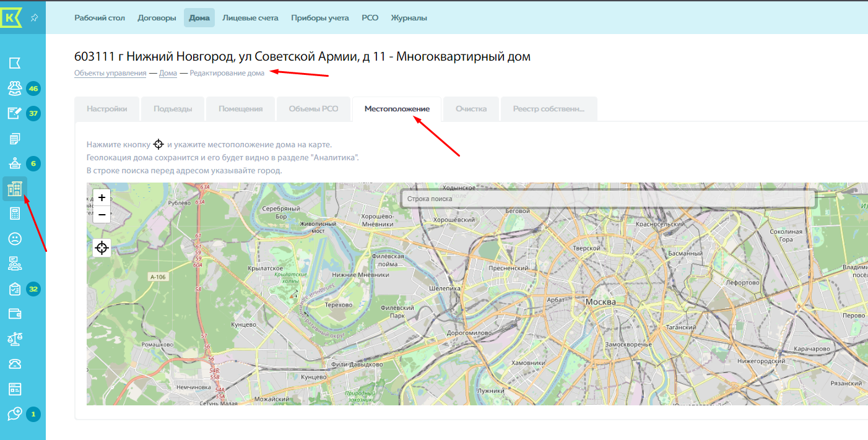
Task: Open the justice scales sidebar icon
Action: 15,339
